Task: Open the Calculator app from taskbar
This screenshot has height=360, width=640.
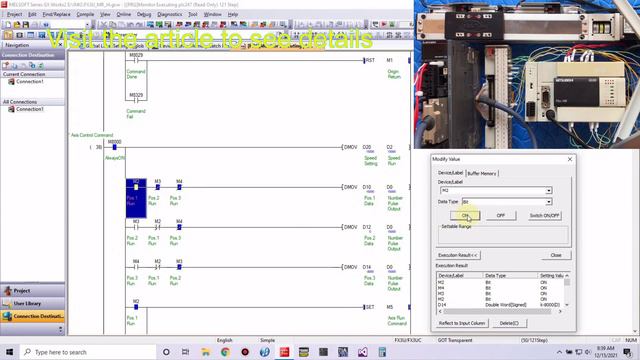Action: [x=382, y=352]
